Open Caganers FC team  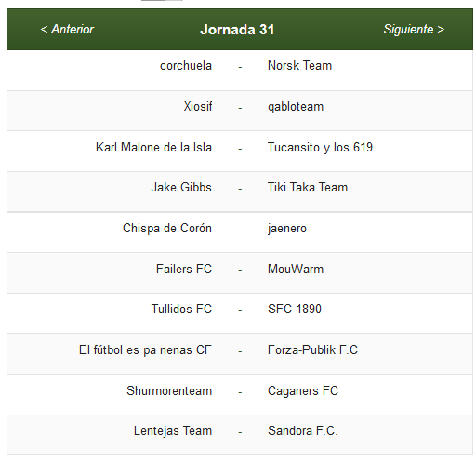tap(303, 391)
